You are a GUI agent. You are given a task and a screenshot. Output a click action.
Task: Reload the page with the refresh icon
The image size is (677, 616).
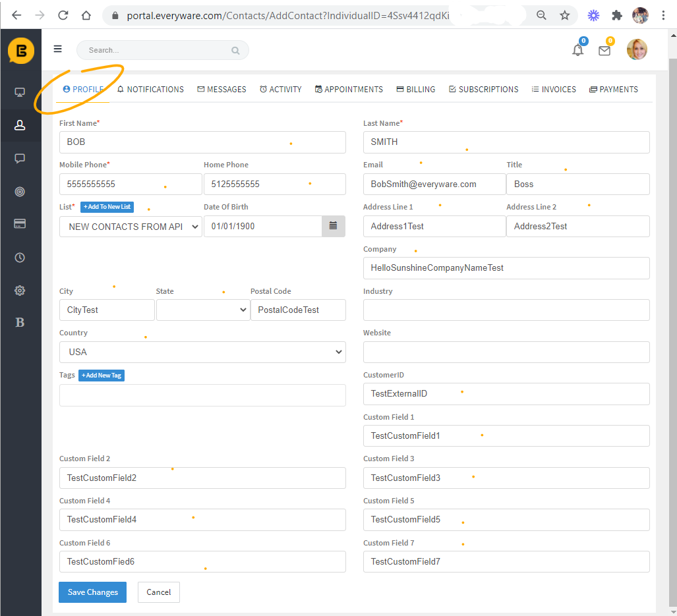click(63, 16)
